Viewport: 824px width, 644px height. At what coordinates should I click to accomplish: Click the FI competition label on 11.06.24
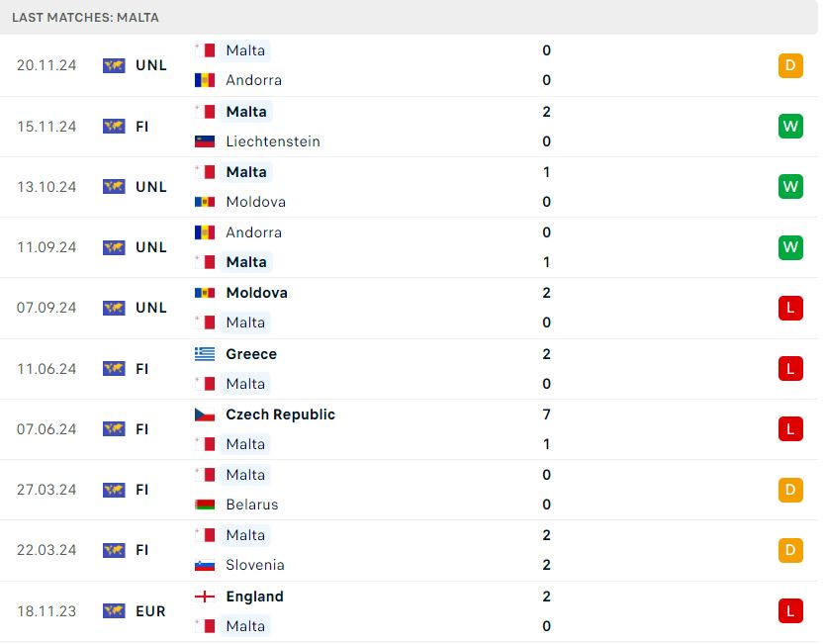click(141, 369)
